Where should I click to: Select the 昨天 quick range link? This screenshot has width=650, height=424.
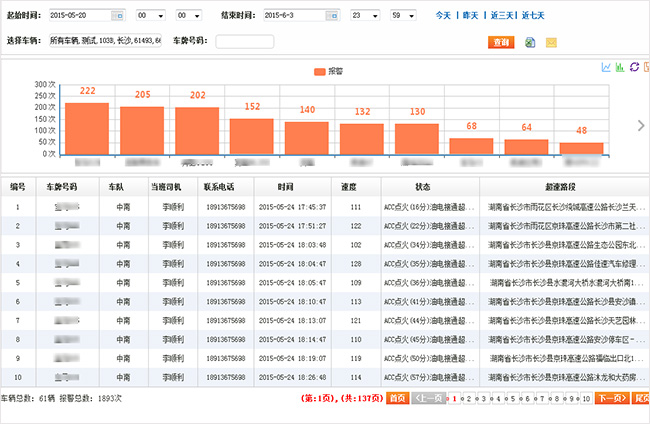[471, 16]
